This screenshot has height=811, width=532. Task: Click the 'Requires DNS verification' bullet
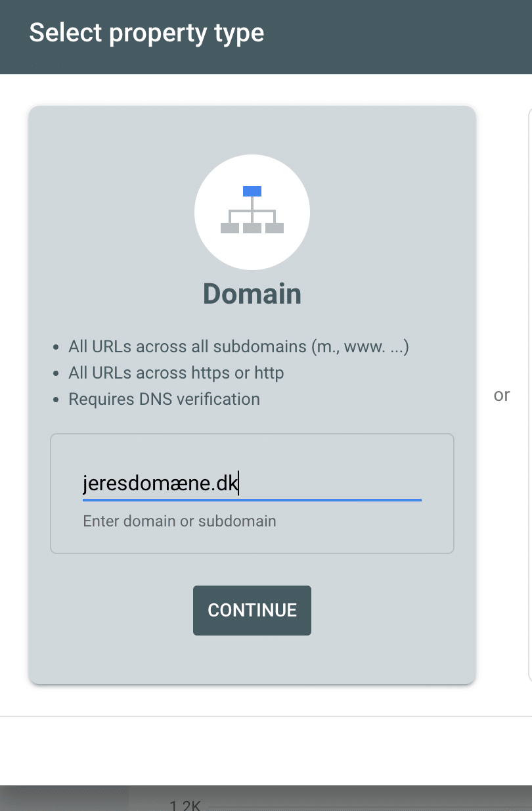click(164, 399)
